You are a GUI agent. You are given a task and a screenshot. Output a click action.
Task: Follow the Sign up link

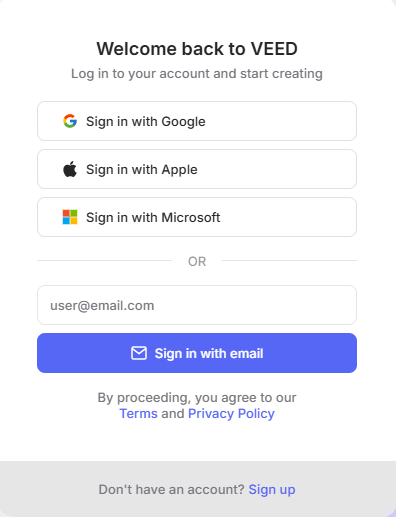click(x=272, y=490)
